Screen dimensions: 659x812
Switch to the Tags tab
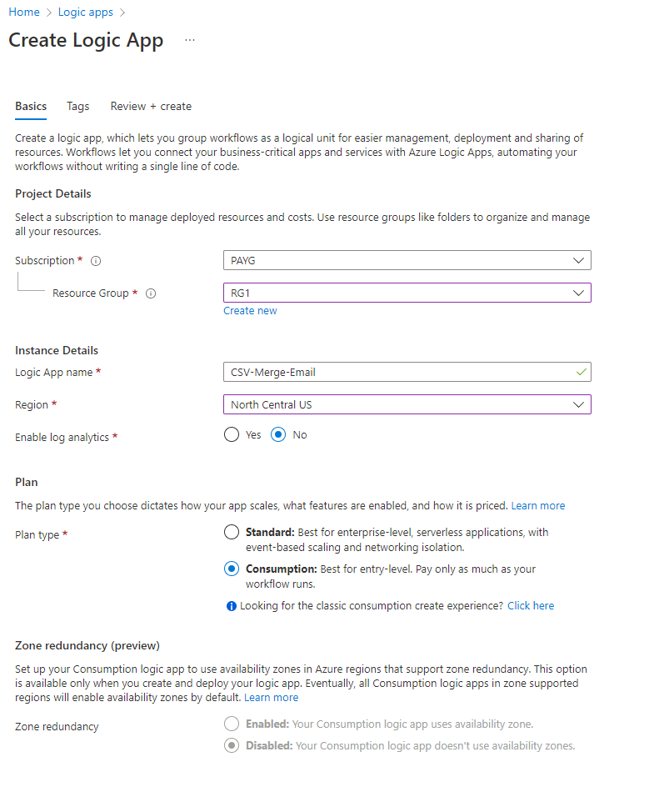tap(78, 107)
